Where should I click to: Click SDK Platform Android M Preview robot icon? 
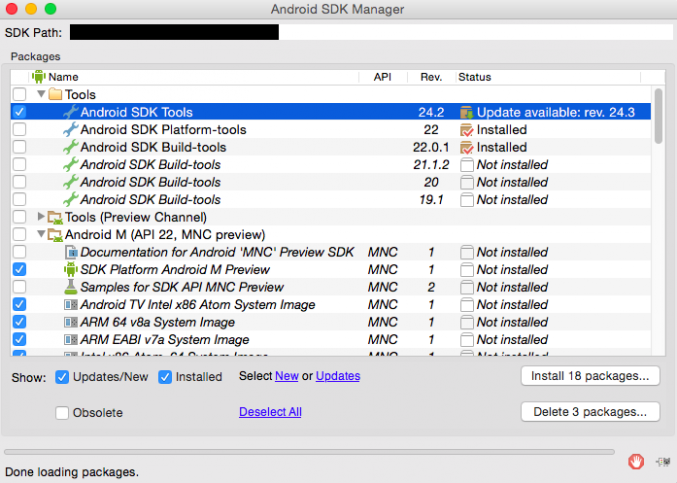tap(71, 269)
